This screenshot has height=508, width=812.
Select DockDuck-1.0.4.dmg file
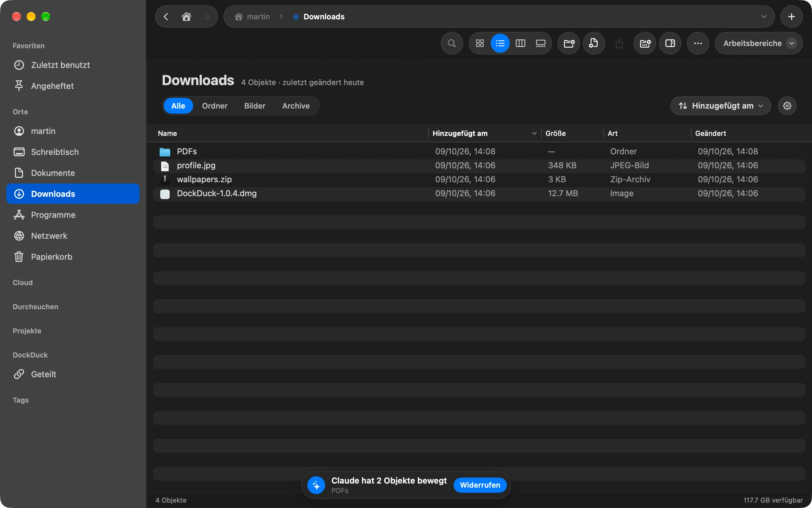(479, 194)
